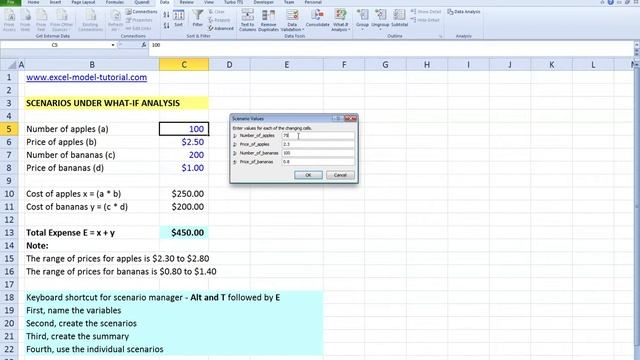Viewport: 640px width, 360px height.
Task: Open the Ungroup dropdown in Outline
Action: [x=380, y=20]
